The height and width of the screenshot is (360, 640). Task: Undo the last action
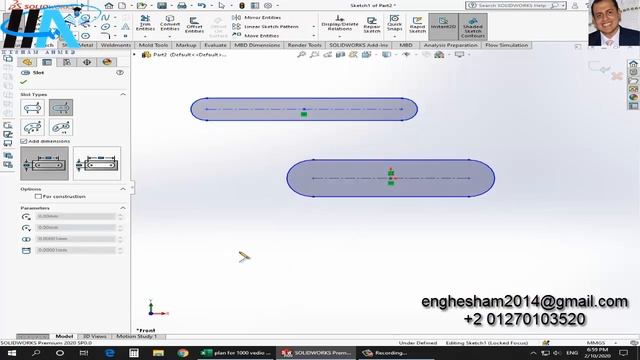click(202, 6)
